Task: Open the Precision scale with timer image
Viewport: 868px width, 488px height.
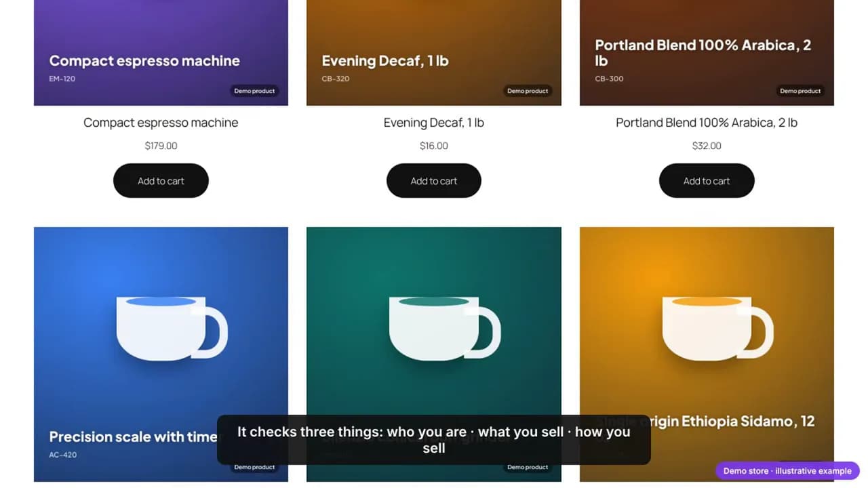Action: point(161,354)
